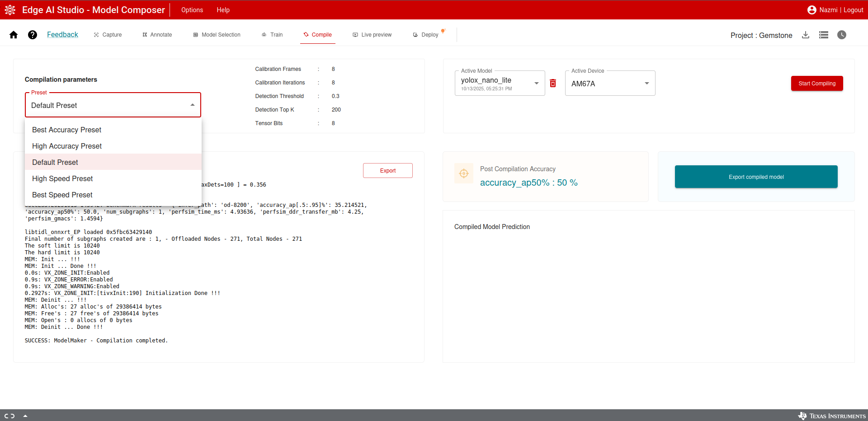Open the Feedback link

click(x=62, y=35)
